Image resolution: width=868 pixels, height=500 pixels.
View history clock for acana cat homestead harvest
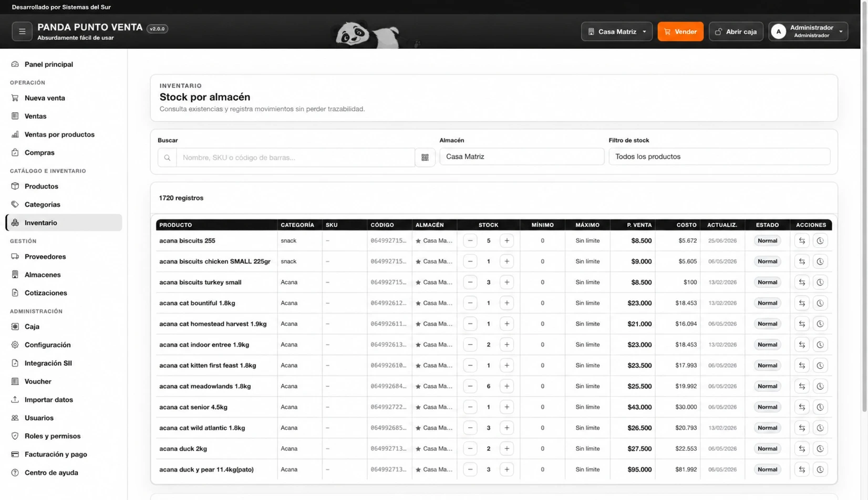(820, 324)
